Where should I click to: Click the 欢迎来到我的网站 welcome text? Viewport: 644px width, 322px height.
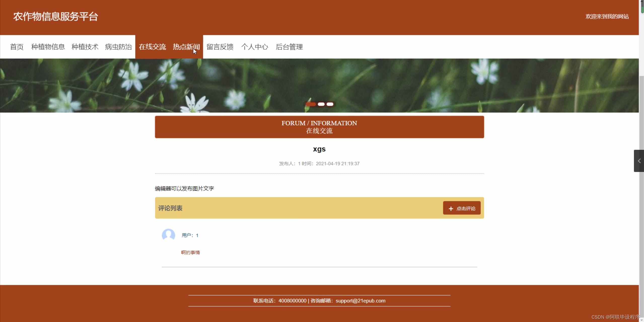coord(607,16)
